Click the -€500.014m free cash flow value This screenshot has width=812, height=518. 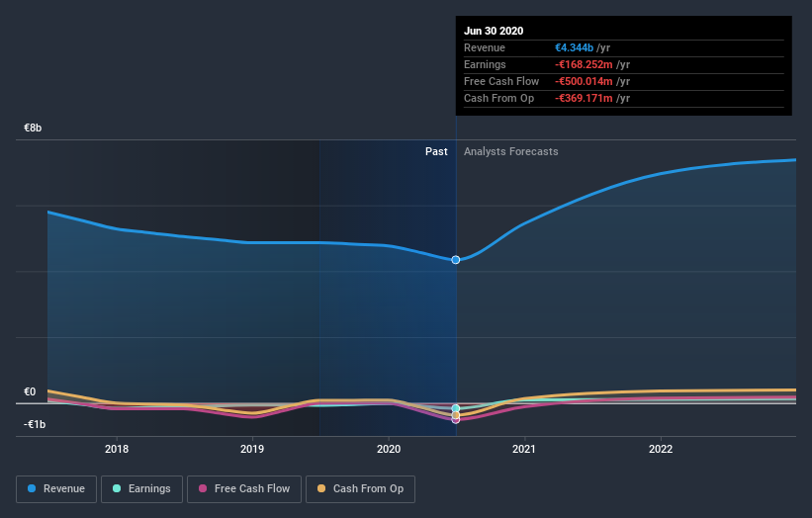pos(584,81)
